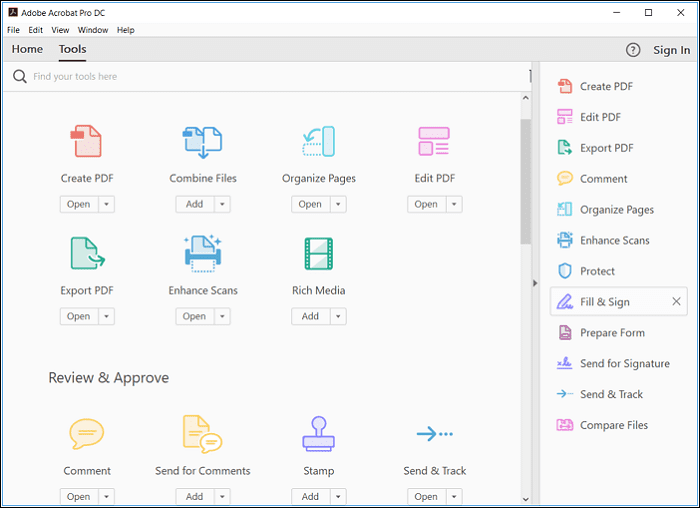Viewport: 700px width, 508px height.
Task: Select Enhance Scans icon in main grid
Action: (203, 254)
